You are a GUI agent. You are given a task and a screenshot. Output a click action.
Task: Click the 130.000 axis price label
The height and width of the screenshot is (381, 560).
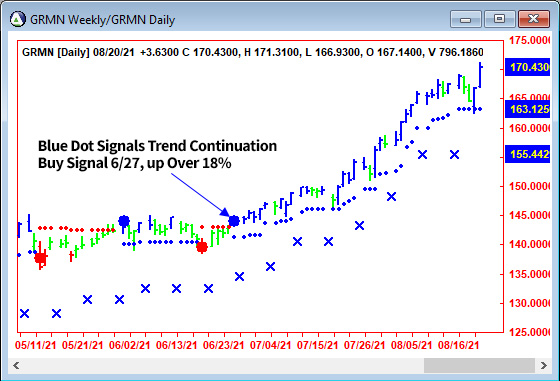coord(529,303)
